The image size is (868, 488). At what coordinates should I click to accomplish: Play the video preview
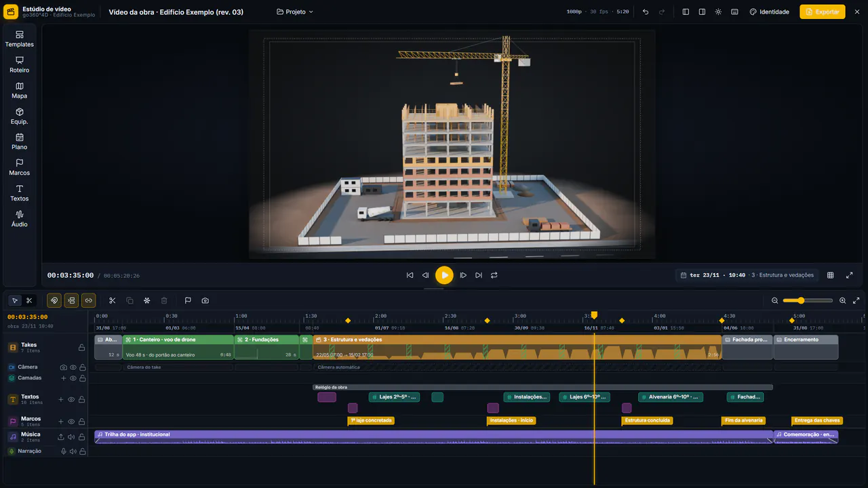pyautogui.click(x=444, y=275)
